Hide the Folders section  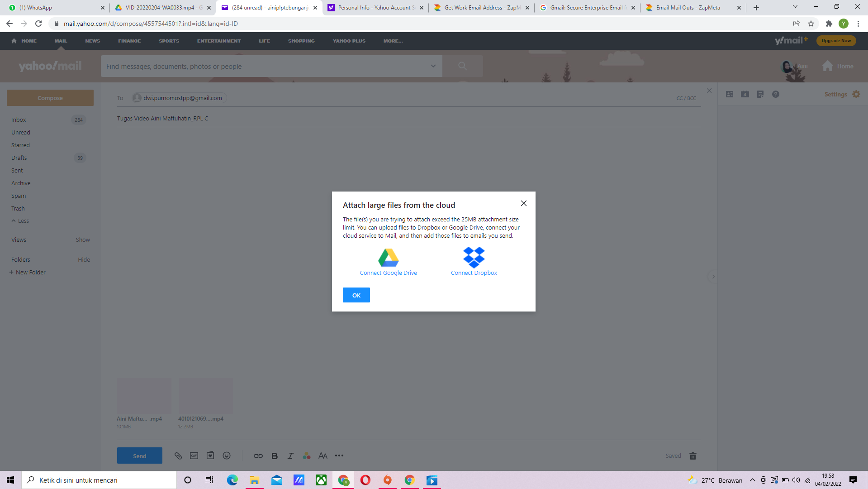coord(84,260)
